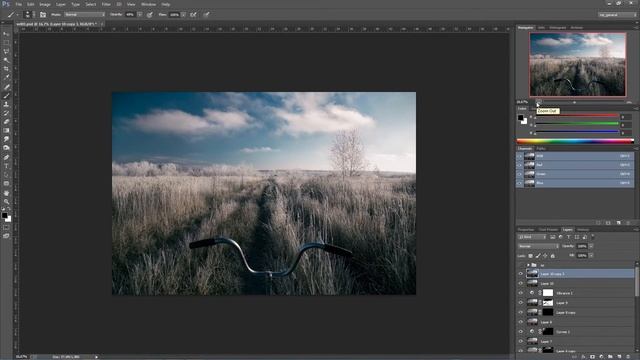Select the Crop tool
The height and width of the screenshot is (360, 640).
point(6,69)
